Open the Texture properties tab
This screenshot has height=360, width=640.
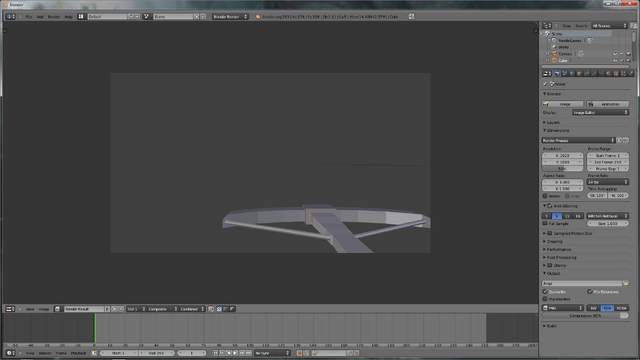click(616, 73)
